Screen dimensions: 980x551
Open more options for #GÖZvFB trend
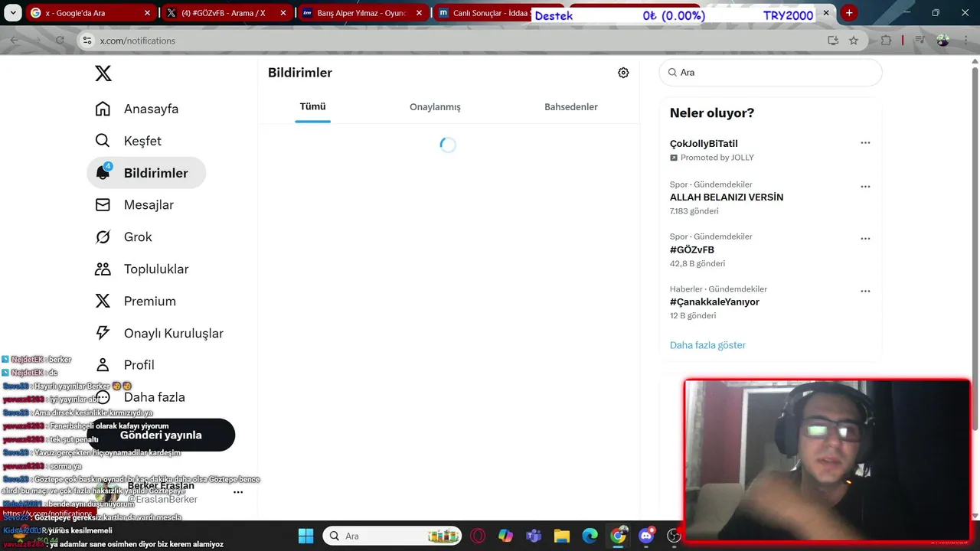[x=865, y=239]
